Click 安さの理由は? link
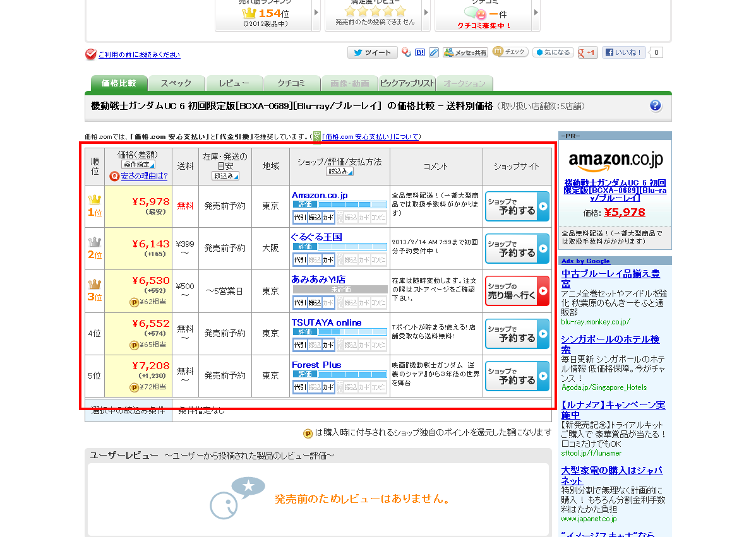This screenshot has height=537, width=756. click(144, 176)
